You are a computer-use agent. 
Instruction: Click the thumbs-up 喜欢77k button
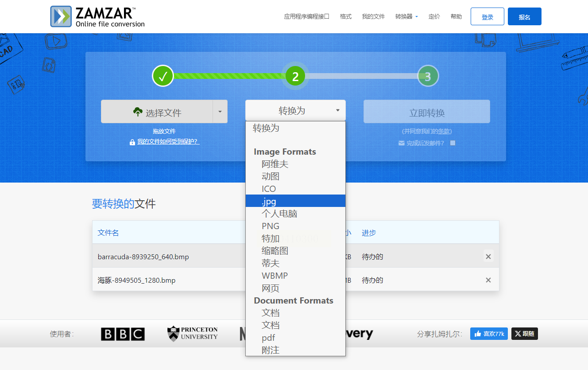[489, 334]
